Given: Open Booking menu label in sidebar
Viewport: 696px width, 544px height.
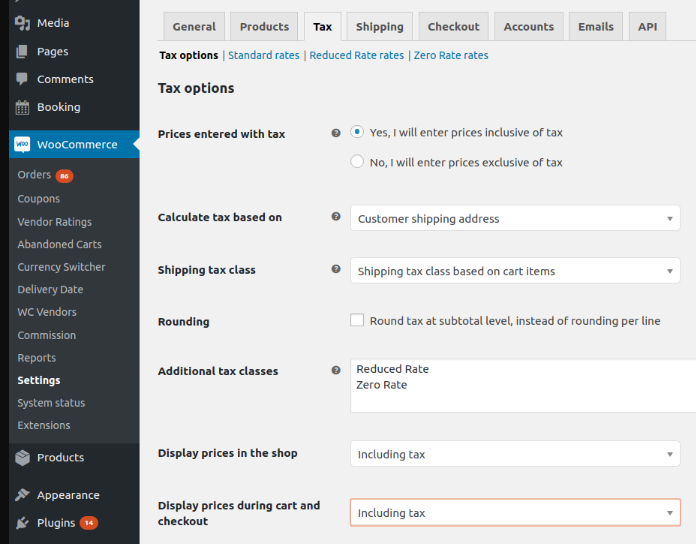Looking at the screenshot, I should point(59,107).
